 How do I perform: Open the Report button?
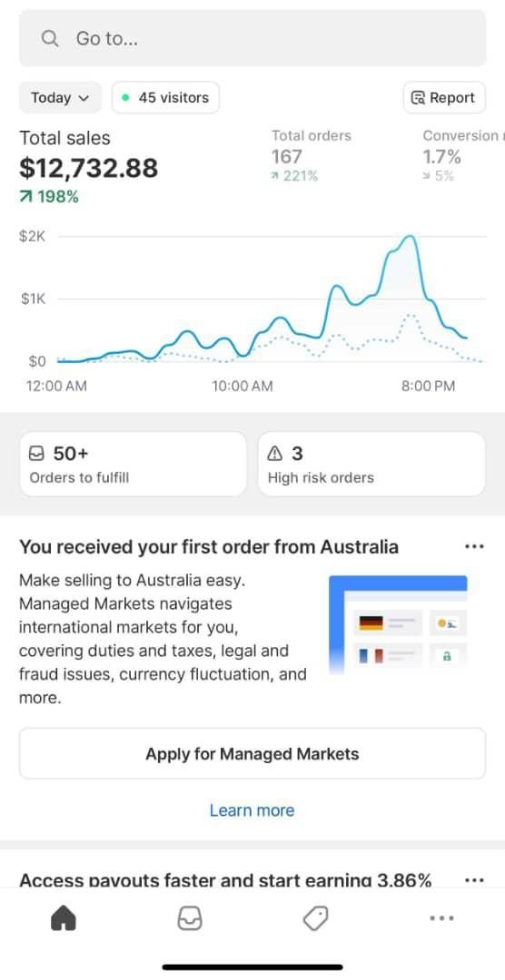pyautogui.click(x=443, y=97)
